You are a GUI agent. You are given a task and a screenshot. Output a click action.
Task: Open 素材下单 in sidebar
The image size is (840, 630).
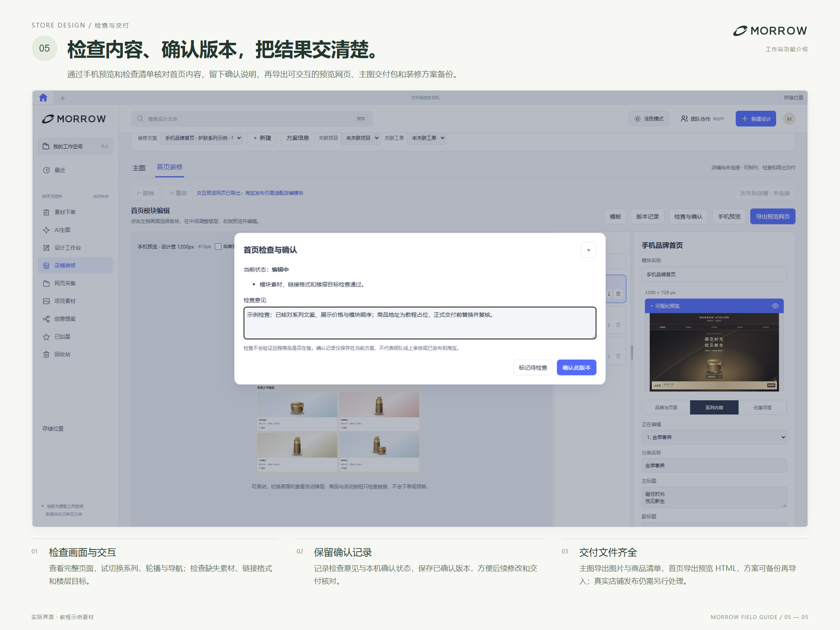click(x=75, y=212)
